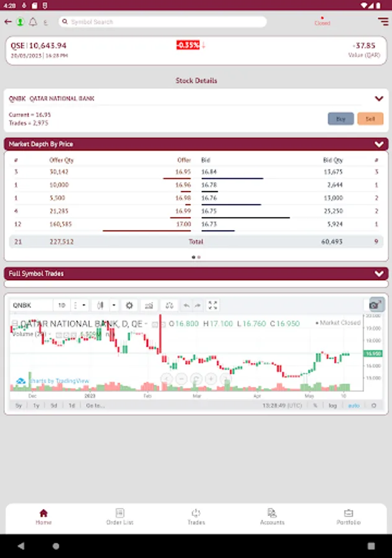Tap the Buy button
Image resolution: width=392 pixels, height=558 pixels.
341,119
